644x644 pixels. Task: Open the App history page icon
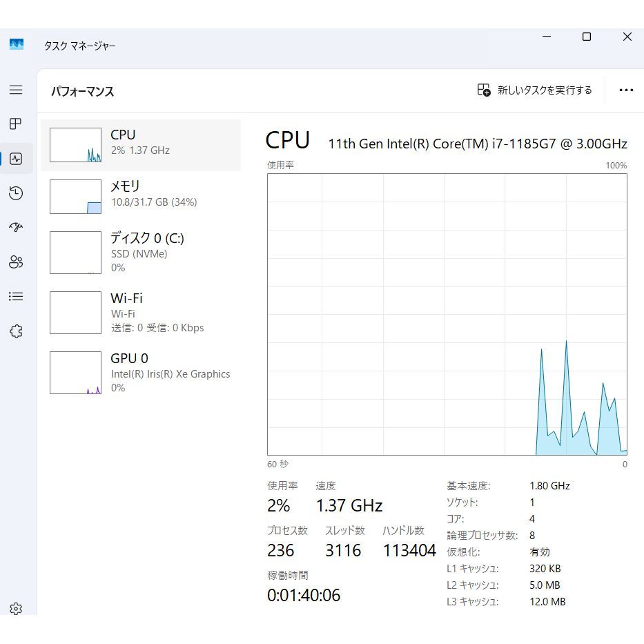(x=16, y=193)
